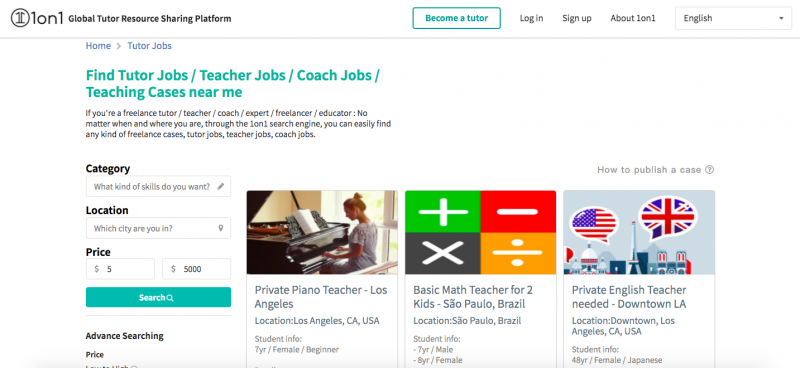800x368 pixels.
Task: Click the magnifier icon on Search button
Action: coord(170,298)
